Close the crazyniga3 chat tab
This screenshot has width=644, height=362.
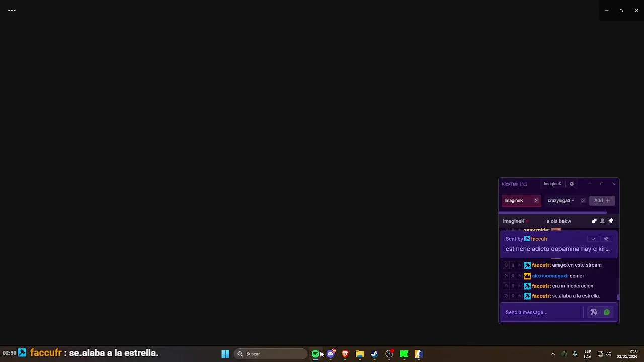[583, 200]
